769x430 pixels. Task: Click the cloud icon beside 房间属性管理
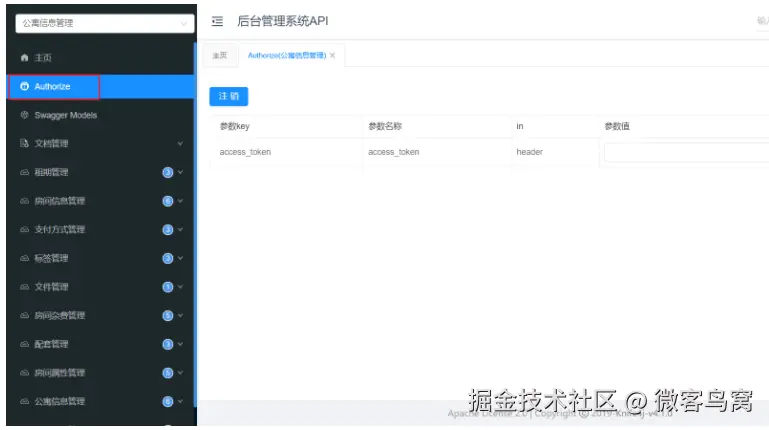click(25, 373)
